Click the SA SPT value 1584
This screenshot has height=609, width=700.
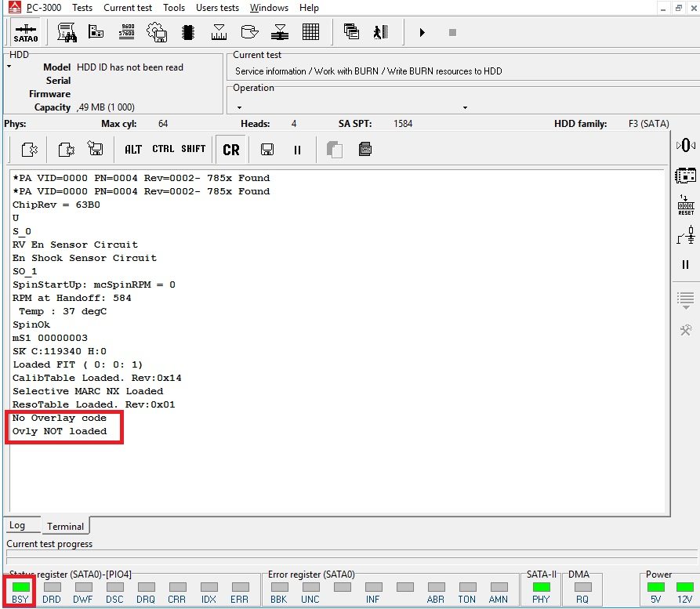pos(403,124)
